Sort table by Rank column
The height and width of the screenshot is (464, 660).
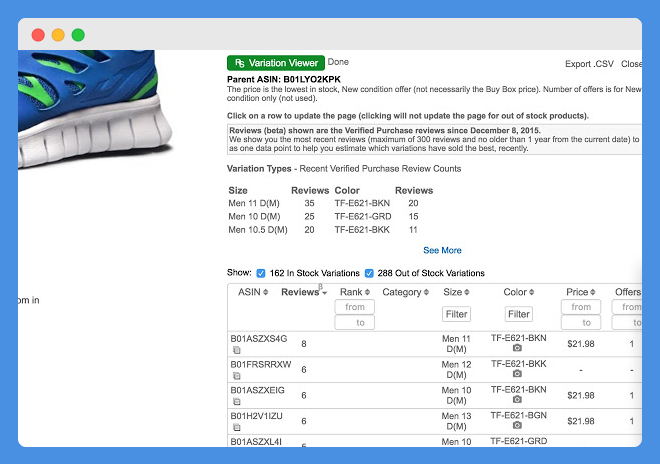(x=355, y=292)
